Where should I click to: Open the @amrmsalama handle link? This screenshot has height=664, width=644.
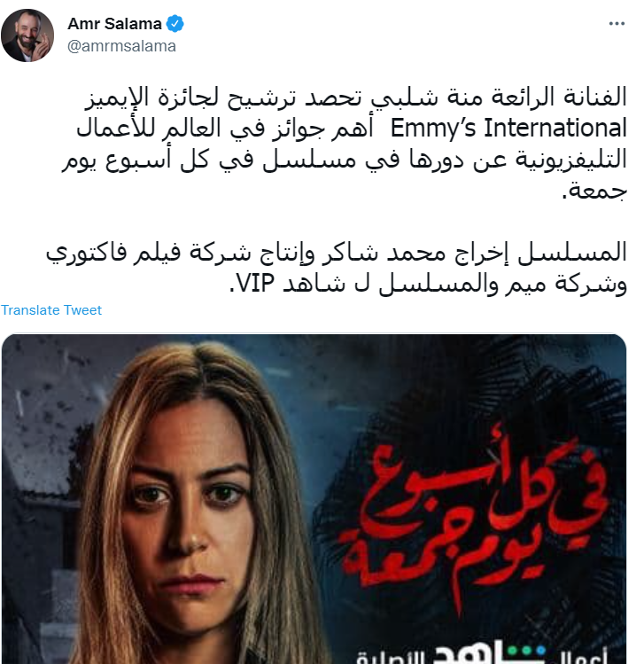click(x=121, y=46)
